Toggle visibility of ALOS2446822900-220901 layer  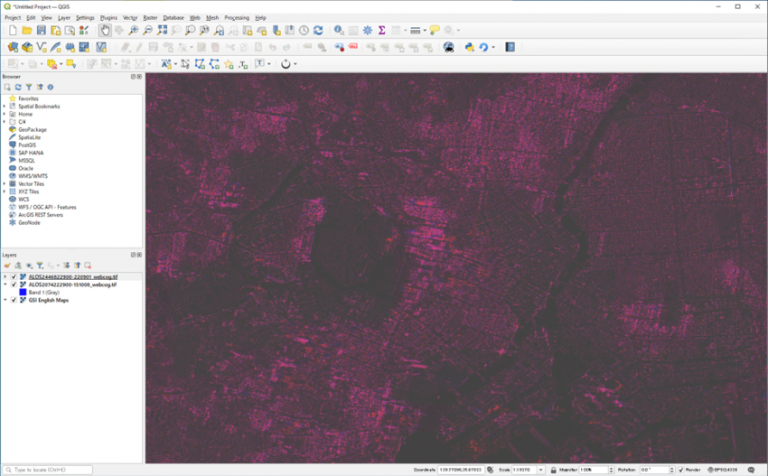[x=14, y=277]
